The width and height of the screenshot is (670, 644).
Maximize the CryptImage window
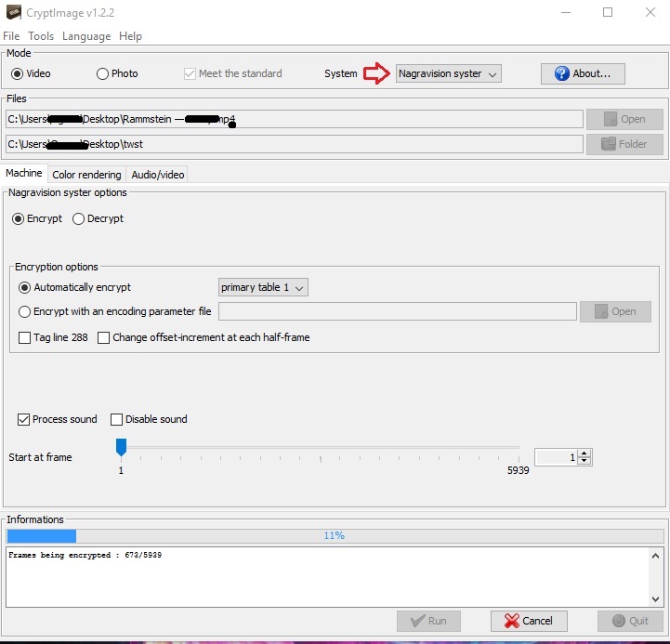[x=608, y=12]
